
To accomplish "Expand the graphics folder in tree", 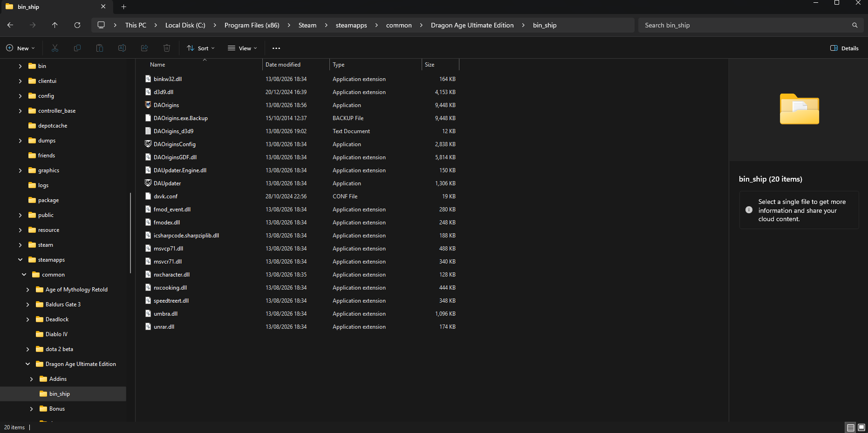I will pos(20,170).
